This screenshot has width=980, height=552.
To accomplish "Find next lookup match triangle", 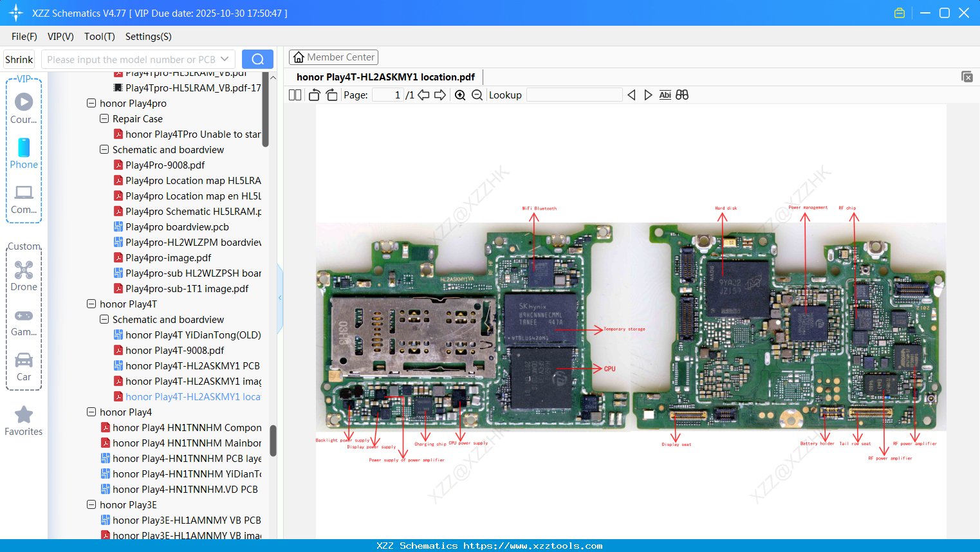I will point(648,95).
